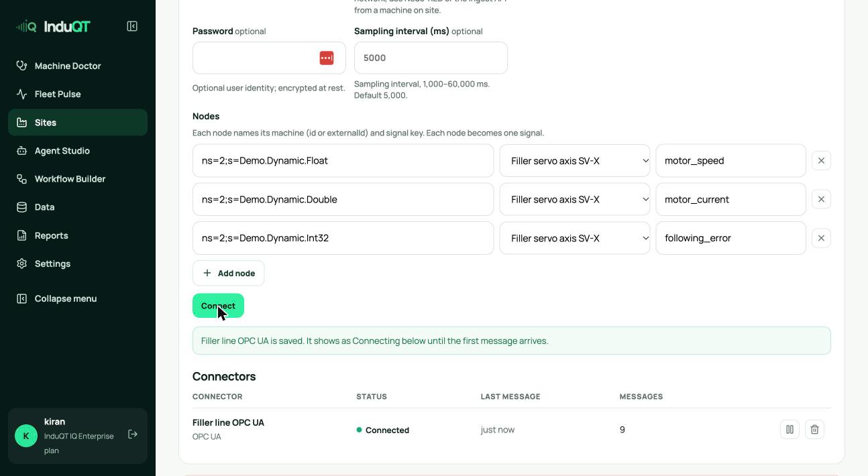This screenshot has height=476, width=868.
Task: Open machine dropdown for following_error row
Action: click(575, 238)
